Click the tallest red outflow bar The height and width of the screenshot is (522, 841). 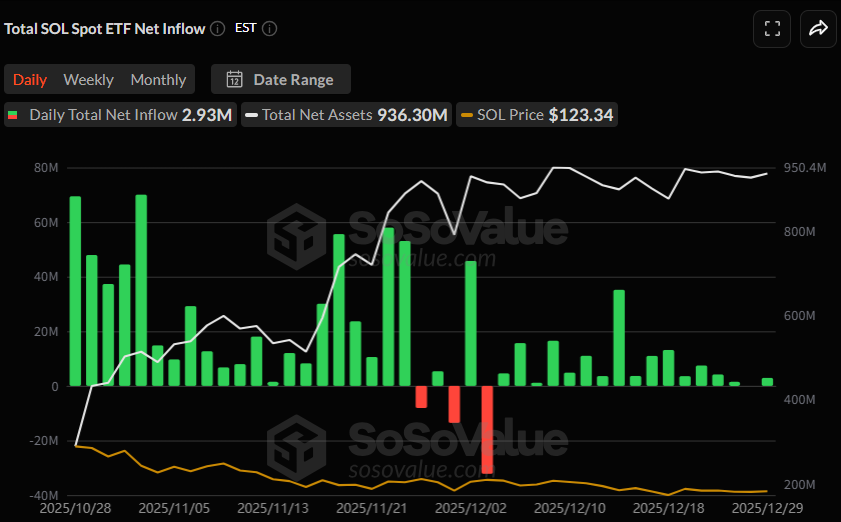pyautogui.click(x=487, y=430)
